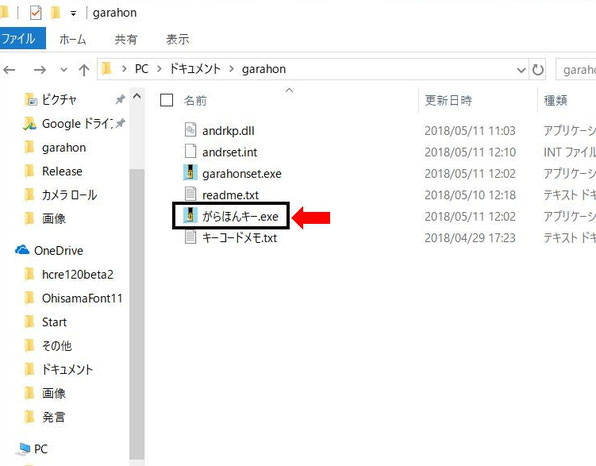Open その他 folder in the navigation pane
Screen dimensions: 596x466
57,346
